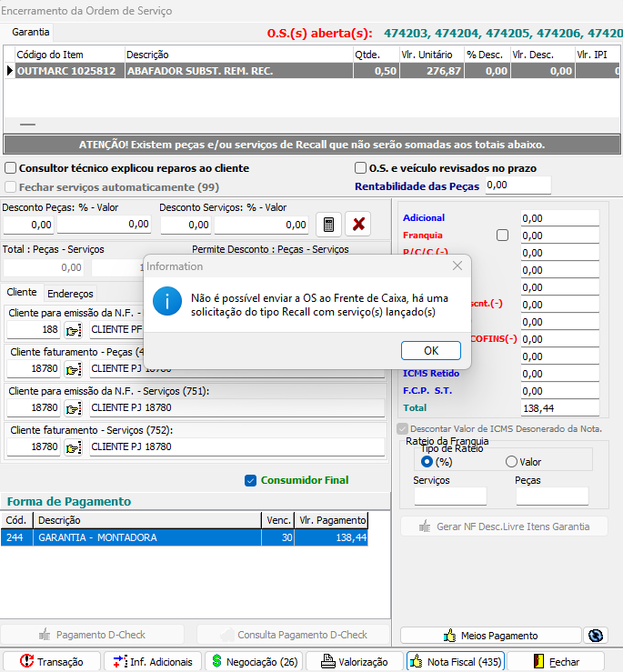Image resolution: width=623 pixels, height=672 pixels.
Task: Open Meios Pagamento button
Action: 490,635
